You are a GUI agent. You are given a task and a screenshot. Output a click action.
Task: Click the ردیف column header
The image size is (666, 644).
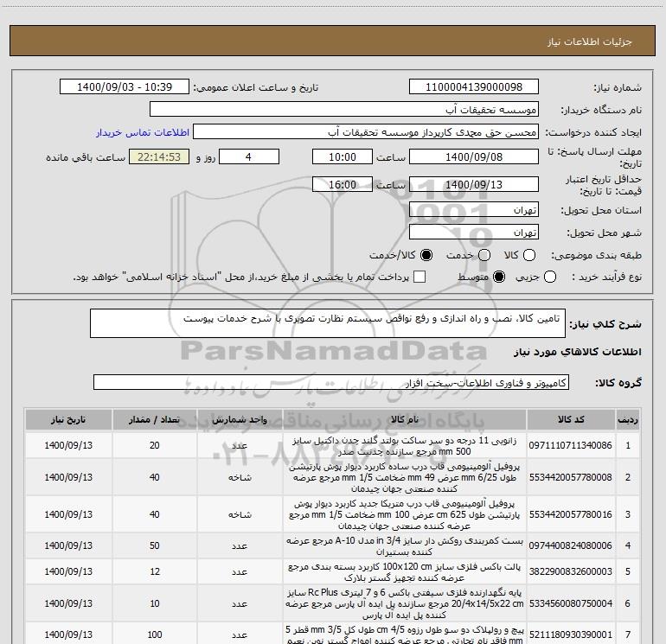tap(628, 419)
